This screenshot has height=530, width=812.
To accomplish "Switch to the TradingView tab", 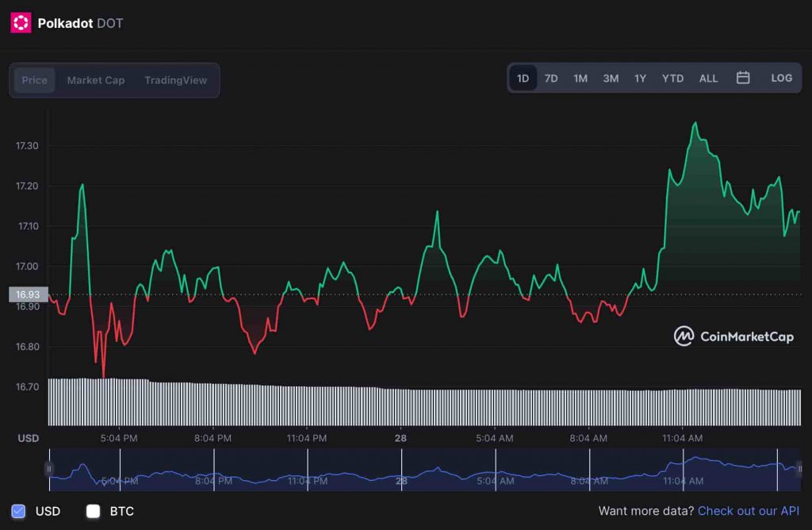I will tap(175, 80).
